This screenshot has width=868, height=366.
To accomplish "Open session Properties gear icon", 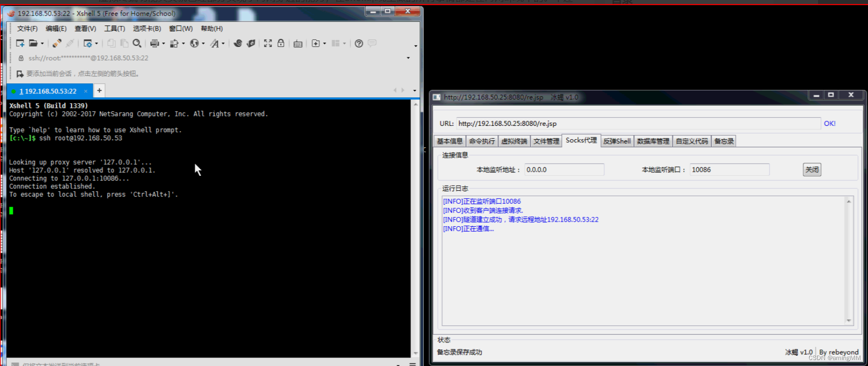I will (x=88, y=43).
